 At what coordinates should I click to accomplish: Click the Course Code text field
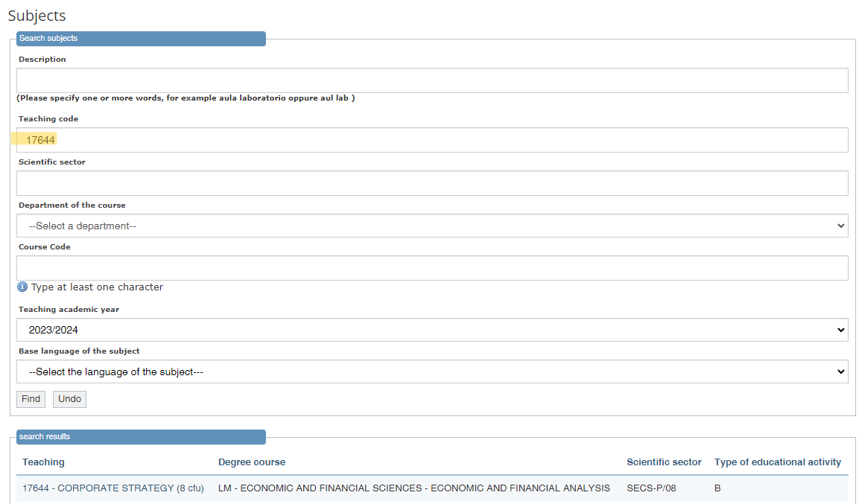point(432,268)
